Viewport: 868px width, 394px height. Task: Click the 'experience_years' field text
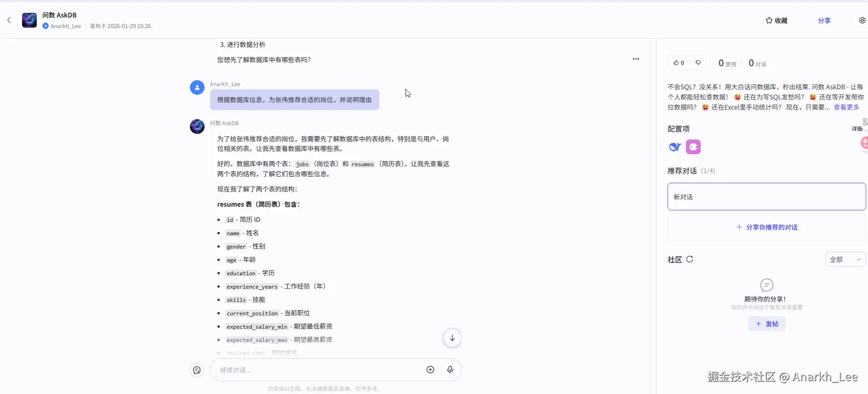click(x=252, y=287)
